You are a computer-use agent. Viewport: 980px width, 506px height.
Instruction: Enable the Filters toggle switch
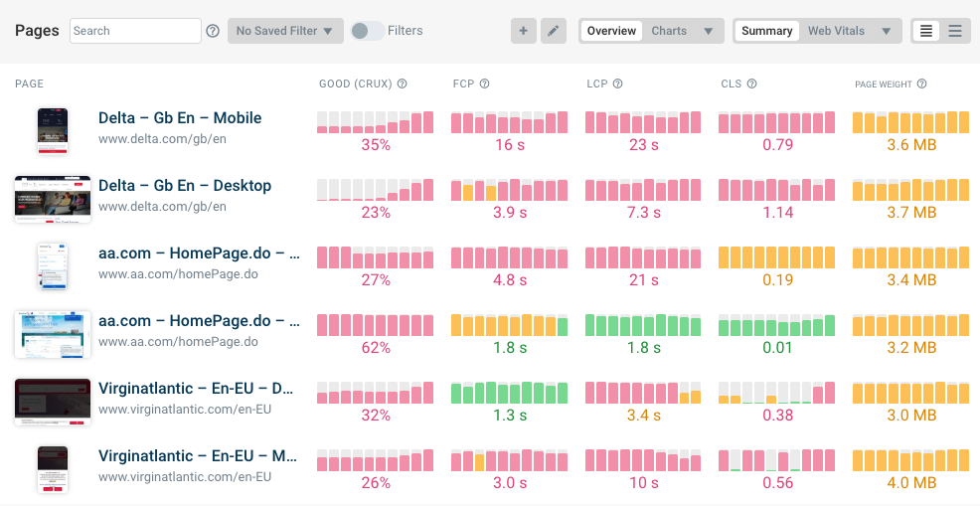click(x=367, y=31)
